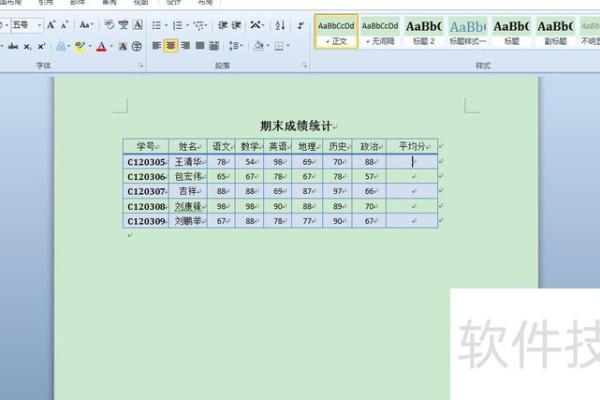Open the Paragraph dialog launcher
Viewport: 600px width, 400px height.
(305, 65)
